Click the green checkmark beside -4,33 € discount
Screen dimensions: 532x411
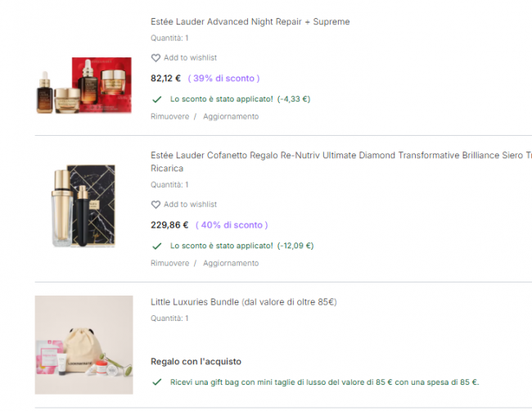(x=156, y=99)
